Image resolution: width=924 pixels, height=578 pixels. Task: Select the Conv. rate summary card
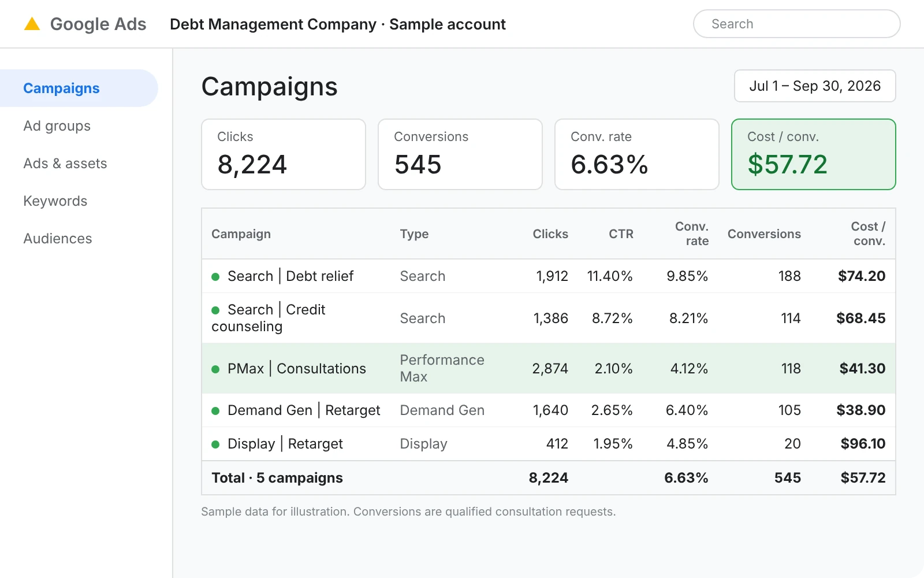pos(637,154)
